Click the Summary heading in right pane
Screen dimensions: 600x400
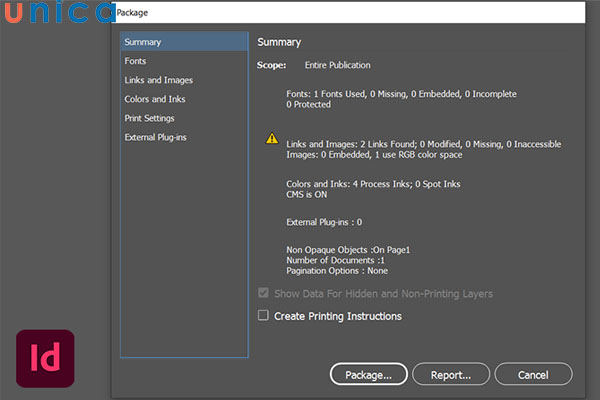pyautogui.click(x=279, y=42)
